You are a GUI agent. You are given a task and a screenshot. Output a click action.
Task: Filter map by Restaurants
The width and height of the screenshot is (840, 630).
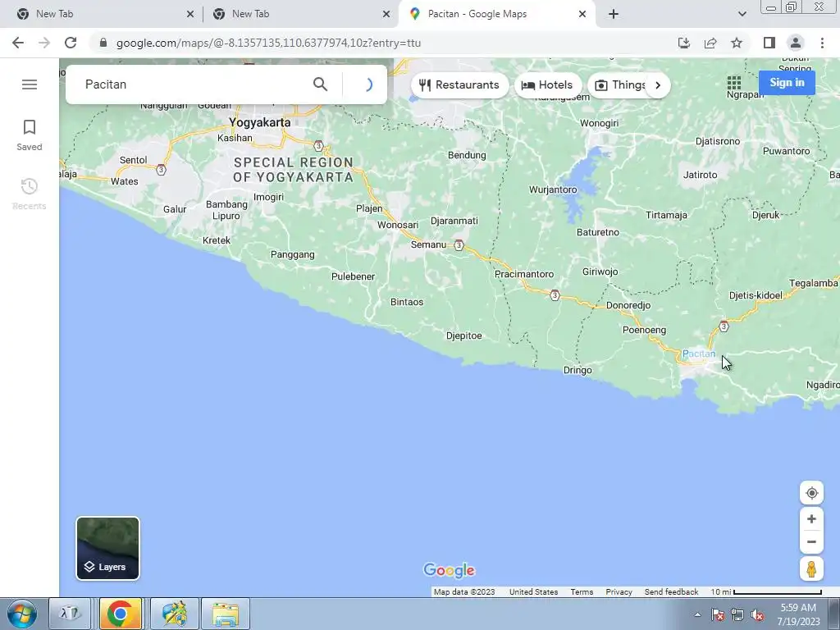tap(459, 85)
